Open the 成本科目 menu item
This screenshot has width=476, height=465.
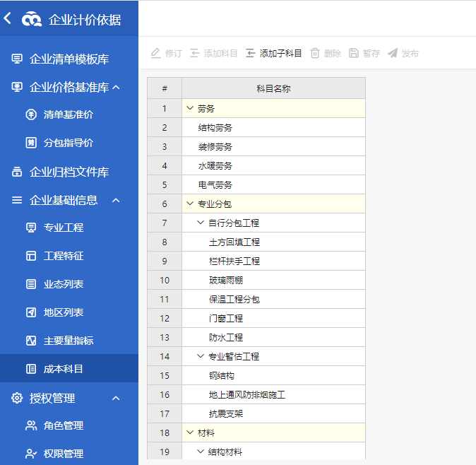pyautogui.click(x=64, y=369)
